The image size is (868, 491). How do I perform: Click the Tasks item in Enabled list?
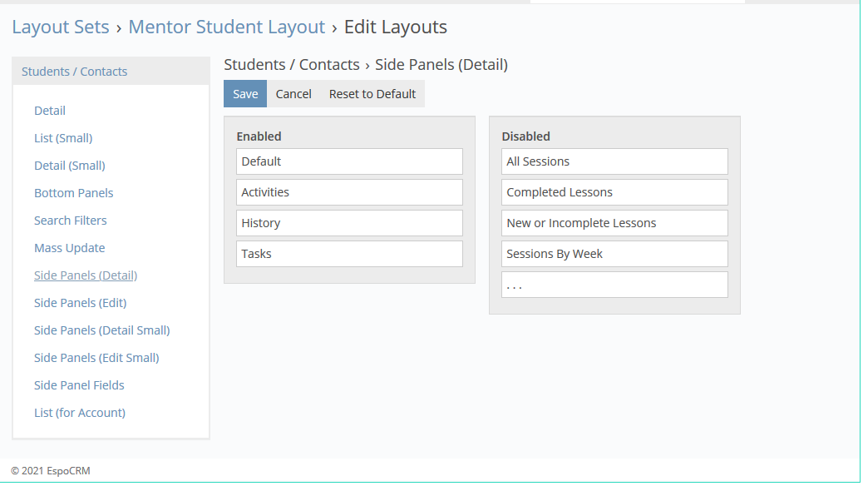349,254
